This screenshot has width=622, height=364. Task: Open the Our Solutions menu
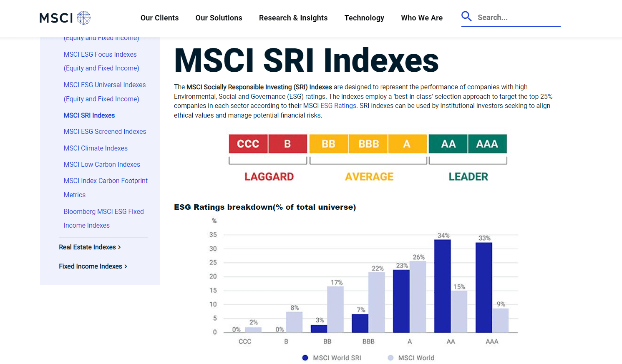pos(219,18)
